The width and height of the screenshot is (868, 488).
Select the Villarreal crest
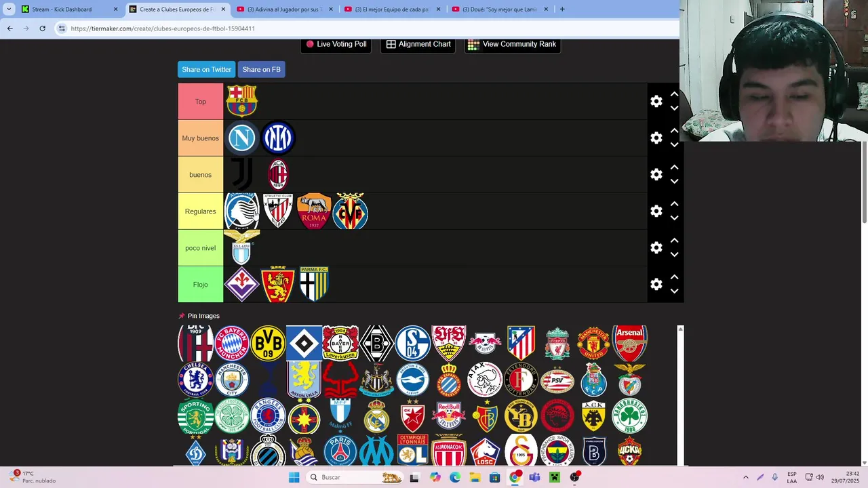(x=351, y=211)
